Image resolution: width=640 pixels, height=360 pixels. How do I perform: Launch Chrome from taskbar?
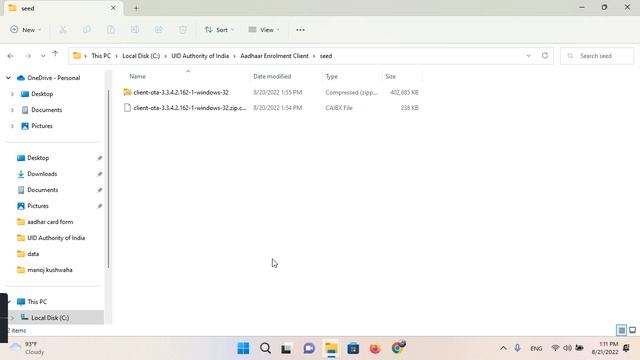coord(397,348)
